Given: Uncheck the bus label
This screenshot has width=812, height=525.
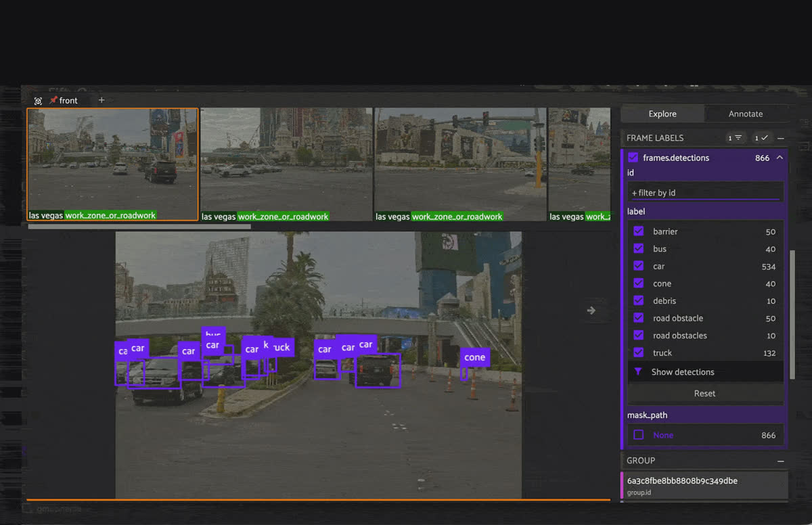Looking at the screenshot, I should [638, 249].
